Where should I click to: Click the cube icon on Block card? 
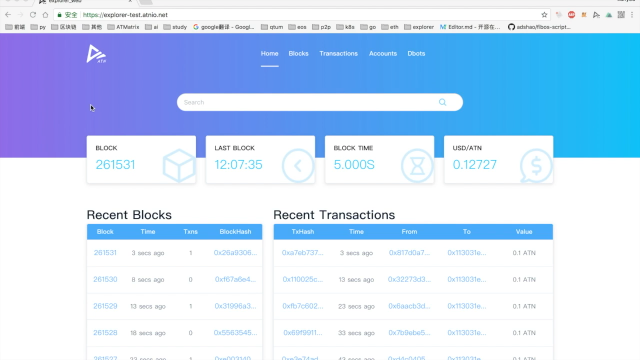pos(179,165)
